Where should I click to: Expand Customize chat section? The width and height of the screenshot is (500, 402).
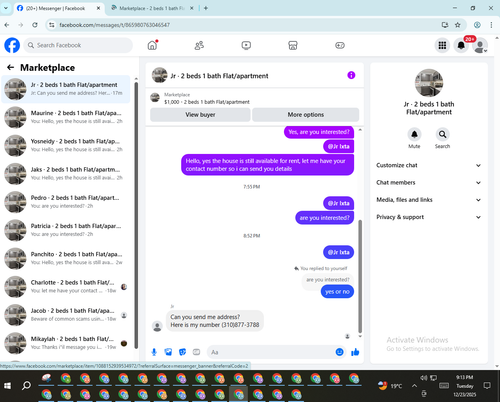pos(429,165)
